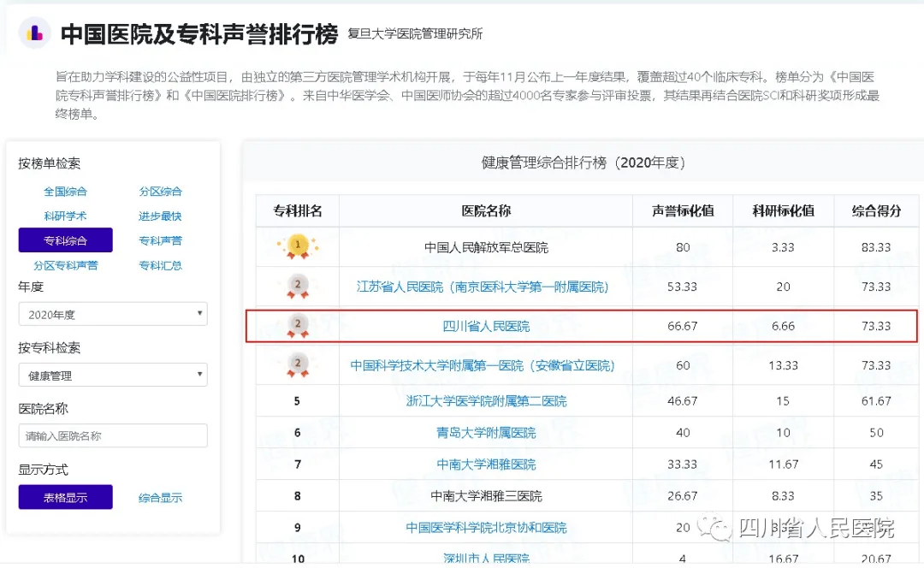Click the 综合得分 column header
The image size is (924, 568).
(x=876, y=211)
